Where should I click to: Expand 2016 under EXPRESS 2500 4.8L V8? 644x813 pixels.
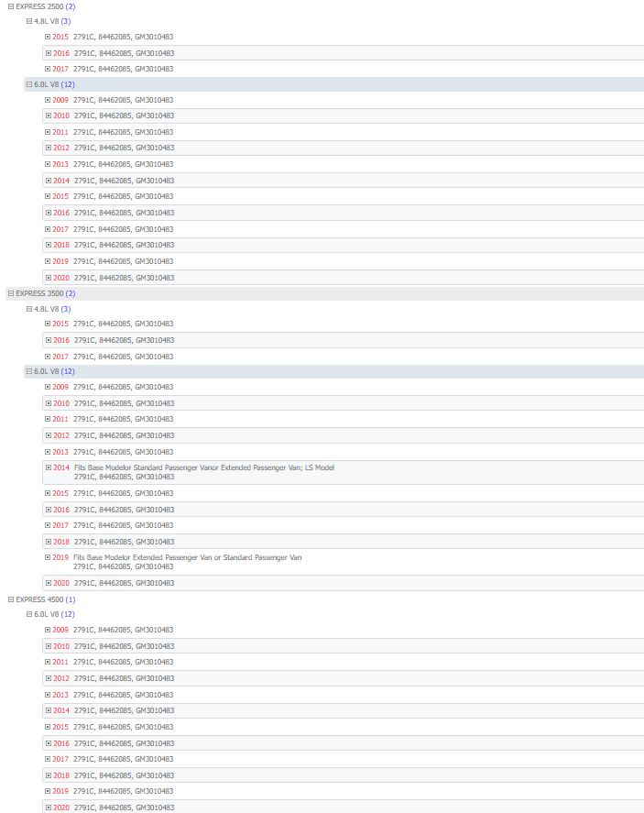click(49, 53)
